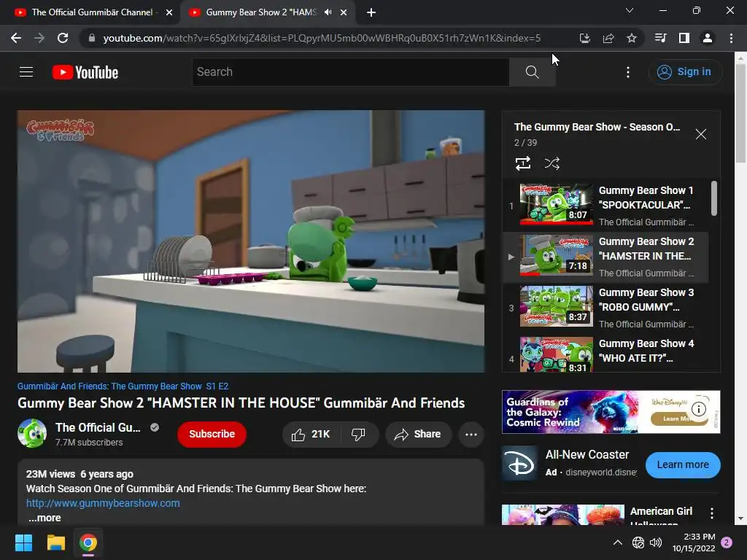The width and height of the screenshot is (747, 560).
Task: Click the Guardians of the Galaxy ad banner
Action: 611,412
